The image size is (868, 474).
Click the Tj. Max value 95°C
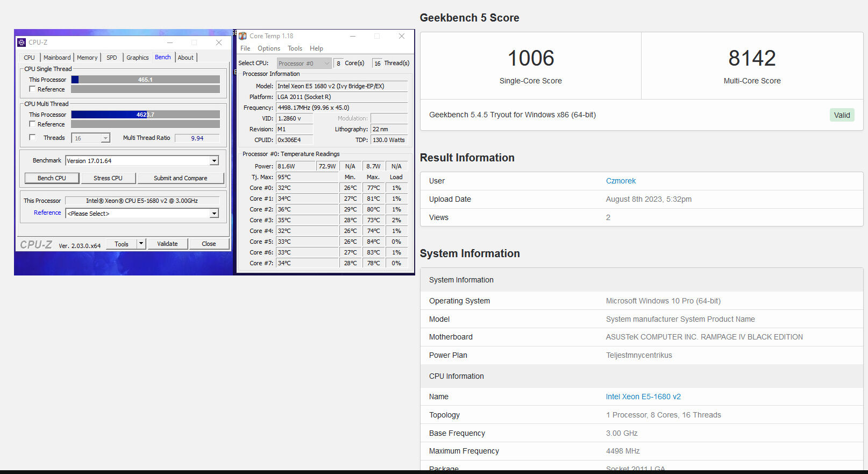tap(307, 177)
